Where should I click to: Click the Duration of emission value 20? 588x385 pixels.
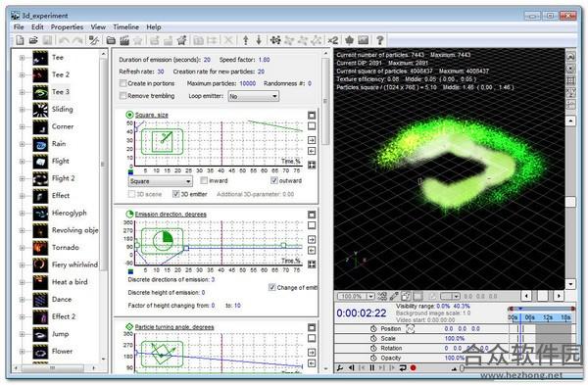[x=207, y=60]
